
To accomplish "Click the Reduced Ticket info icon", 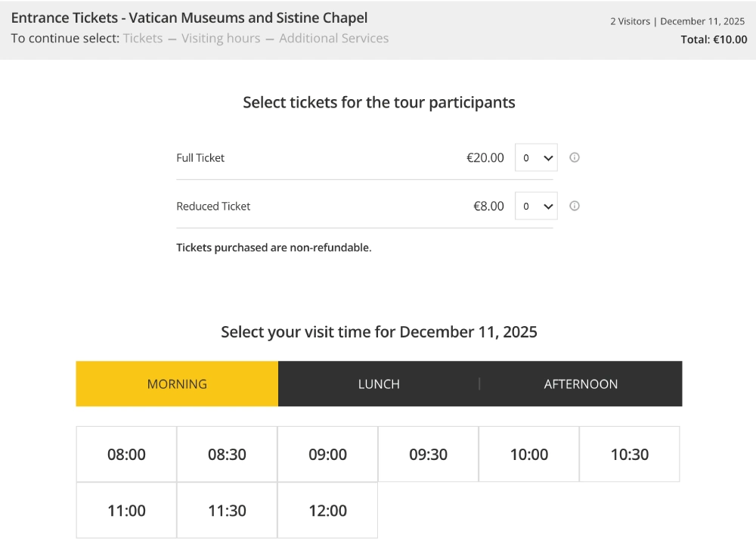I will pyautogui.click(x=575, y=206).
